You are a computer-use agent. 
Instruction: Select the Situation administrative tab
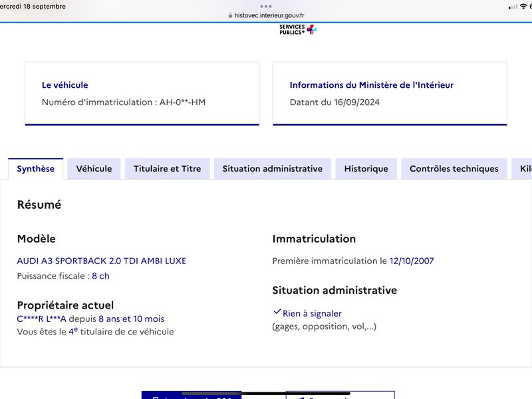tap(273, 169)
